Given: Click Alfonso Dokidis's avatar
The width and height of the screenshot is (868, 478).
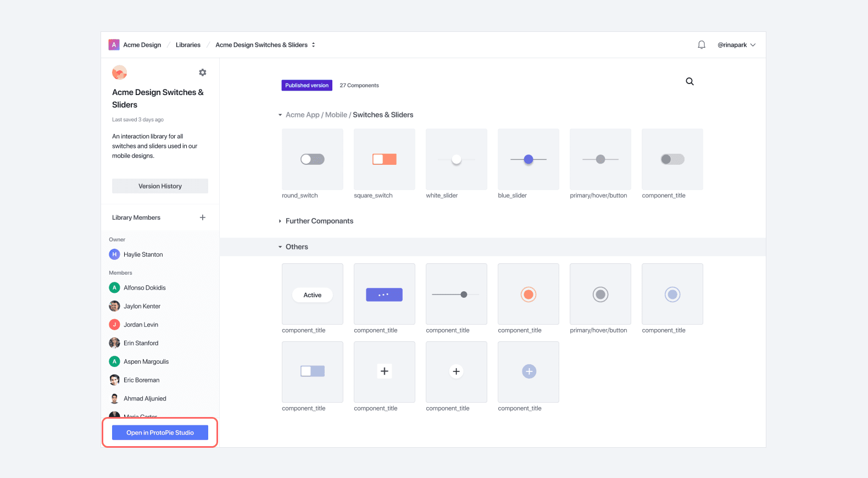Looking at the screenshot, I should 114,288.
